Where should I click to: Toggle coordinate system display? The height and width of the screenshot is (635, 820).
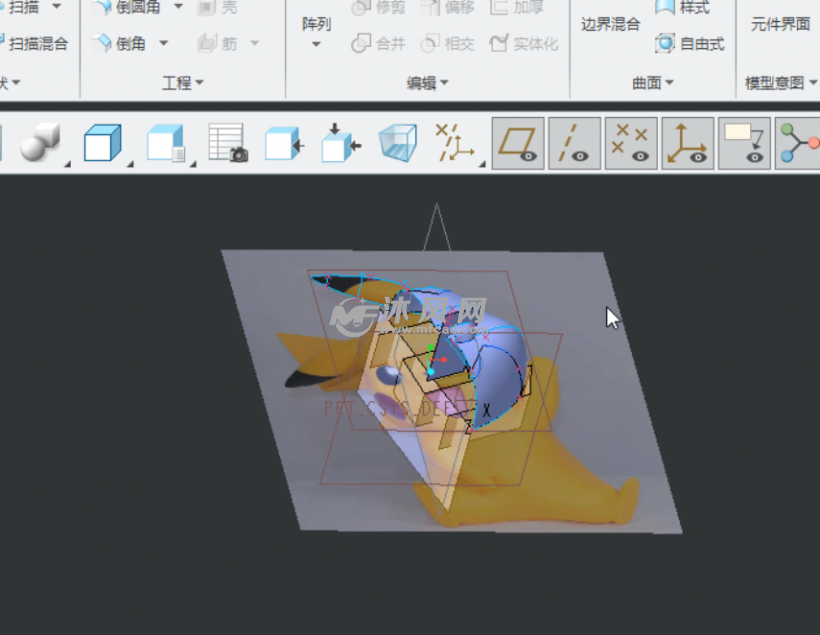coord(688,143)
